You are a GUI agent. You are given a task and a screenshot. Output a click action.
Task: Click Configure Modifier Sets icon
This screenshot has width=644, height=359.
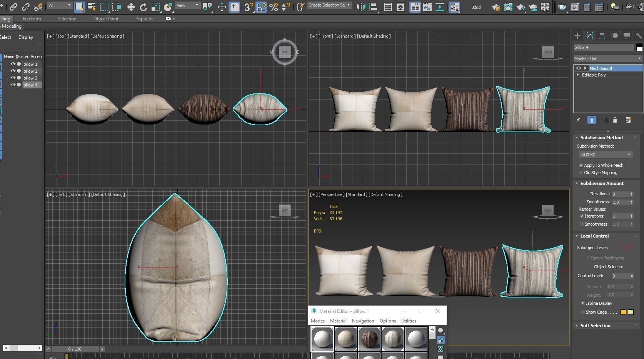click(629, 120)
